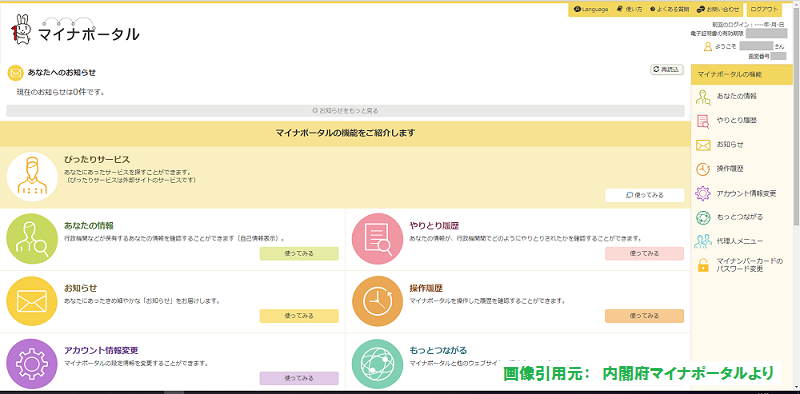Click the yellow お知らせ envelope circle icon

coord(32,301)
